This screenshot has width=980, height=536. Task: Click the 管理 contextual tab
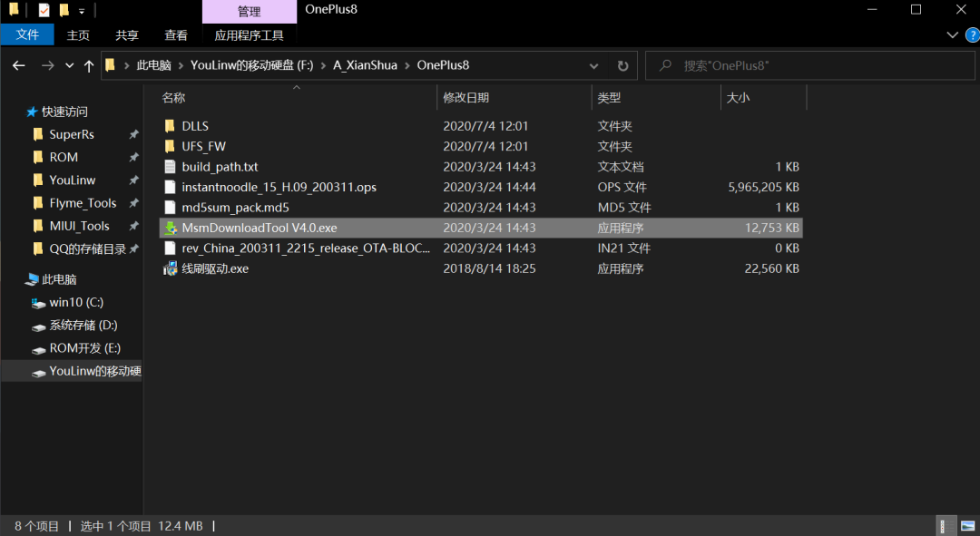250,11
